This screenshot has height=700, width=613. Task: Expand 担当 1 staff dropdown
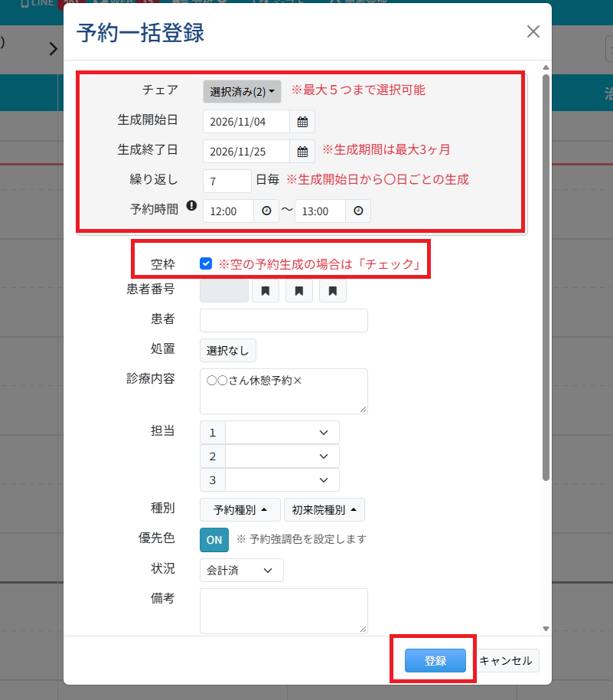282,433
